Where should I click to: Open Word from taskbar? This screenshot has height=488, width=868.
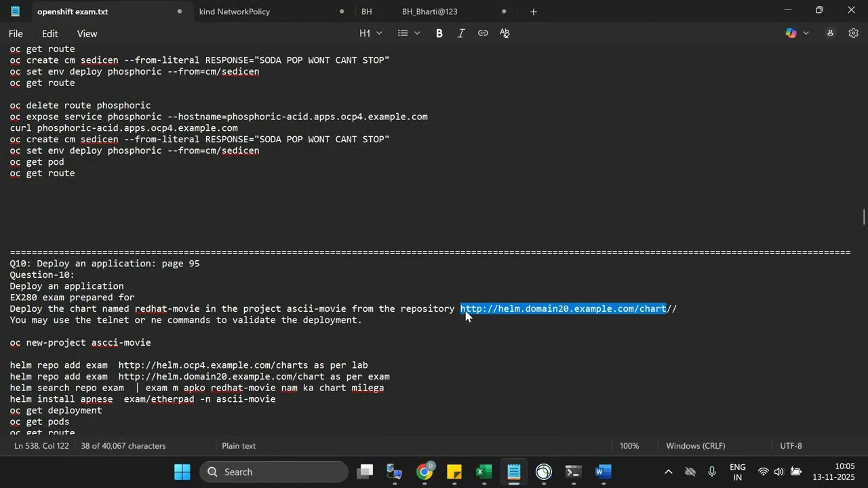click(x=604, y=472)
